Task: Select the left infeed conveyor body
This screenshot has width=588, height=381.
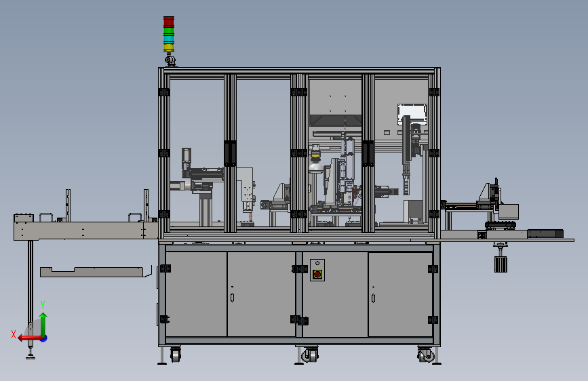Action: click(86, 230)
